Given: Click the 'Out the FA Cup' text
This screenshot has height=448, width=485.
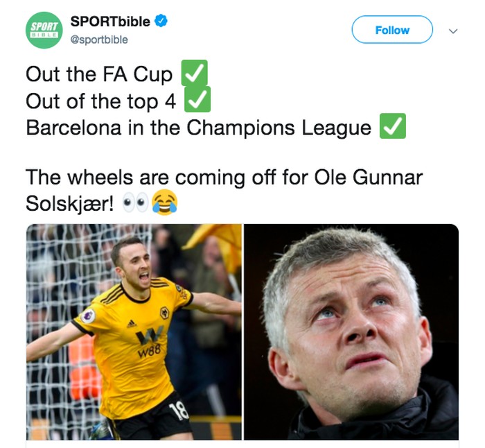Looking at the screenshot, I should [99, 75].
